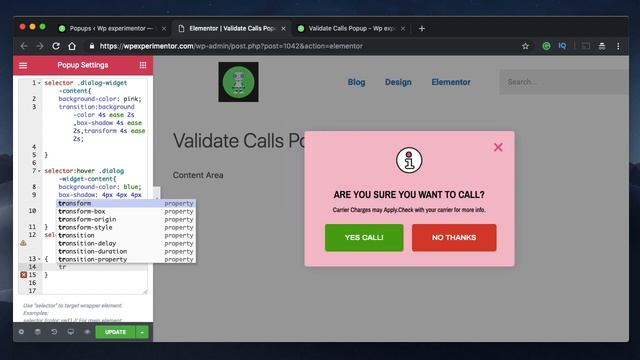Screen dimensions: 640x360
Task: Click the YES CALL! button
Action: (x=364, y=238)
